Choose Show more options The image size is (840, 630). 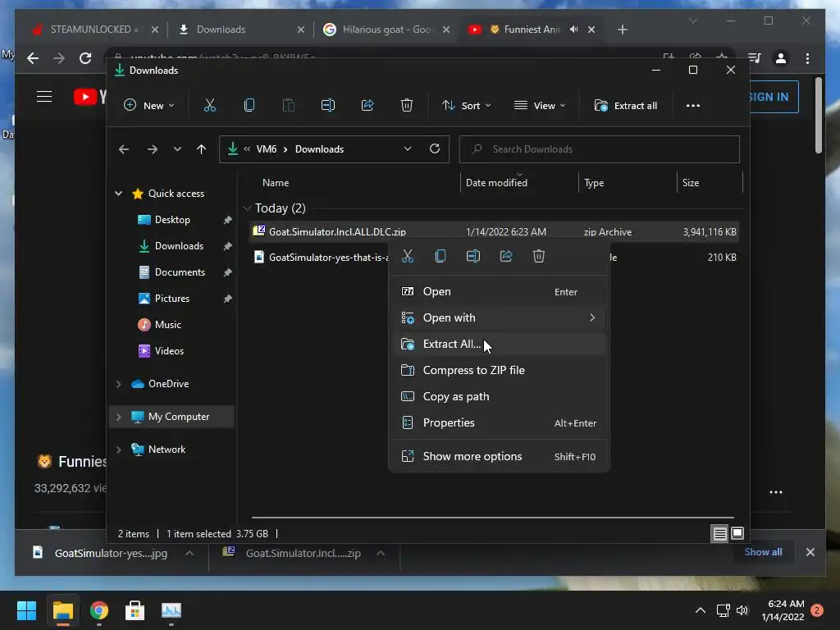500,456
